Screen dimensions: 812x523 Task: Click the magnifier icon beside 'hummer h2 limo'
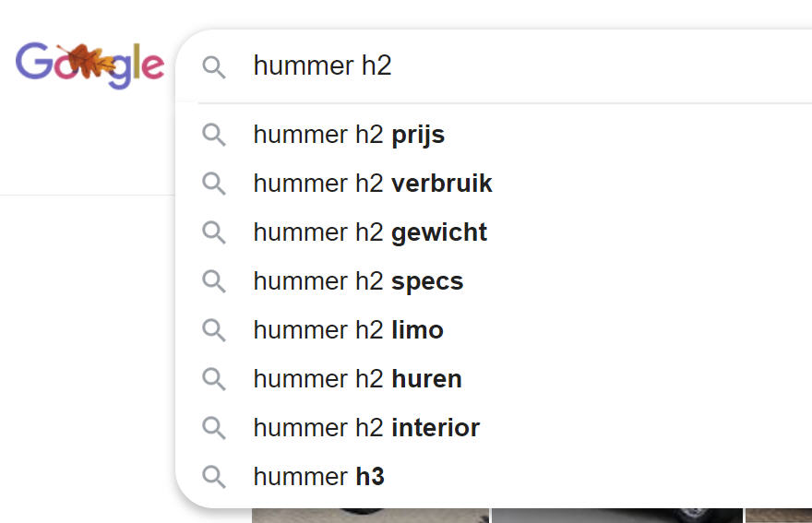(214, 330)
